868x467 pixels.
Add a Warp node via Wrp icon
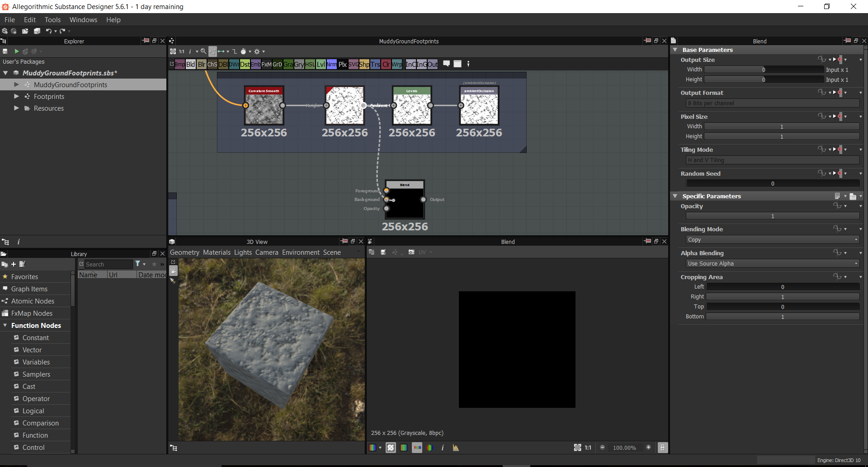pyautogui.click(x=397, y=64)
